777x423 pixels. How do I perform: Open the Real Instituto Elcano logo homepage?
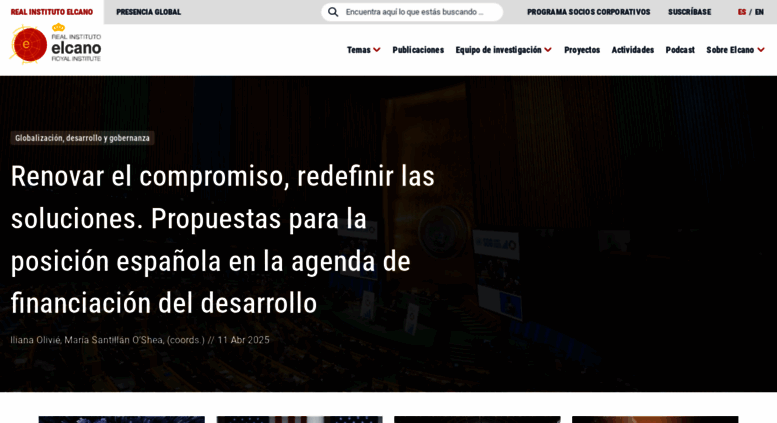[56, 44]
